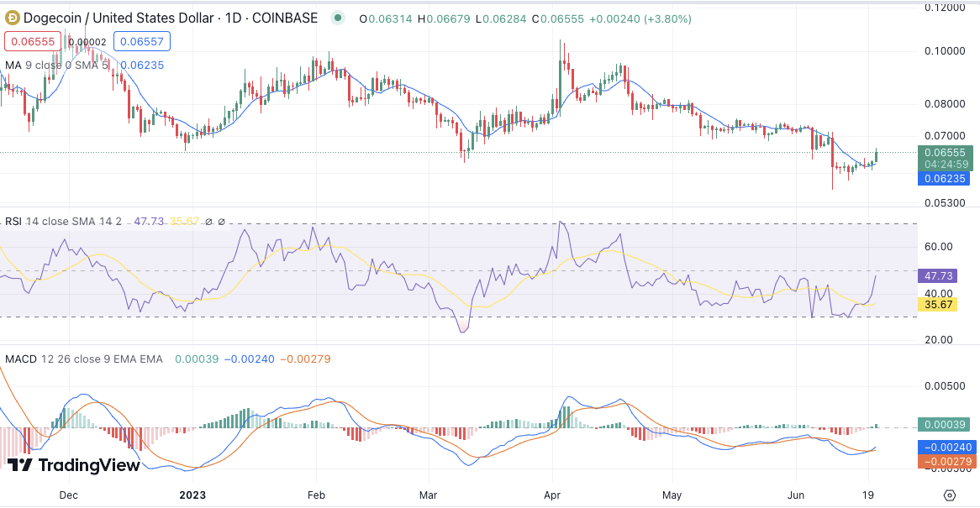Click the green market status dot
The width and height of the screenshot is (980, 508).
pyautogui.click(x=338, y=18)
